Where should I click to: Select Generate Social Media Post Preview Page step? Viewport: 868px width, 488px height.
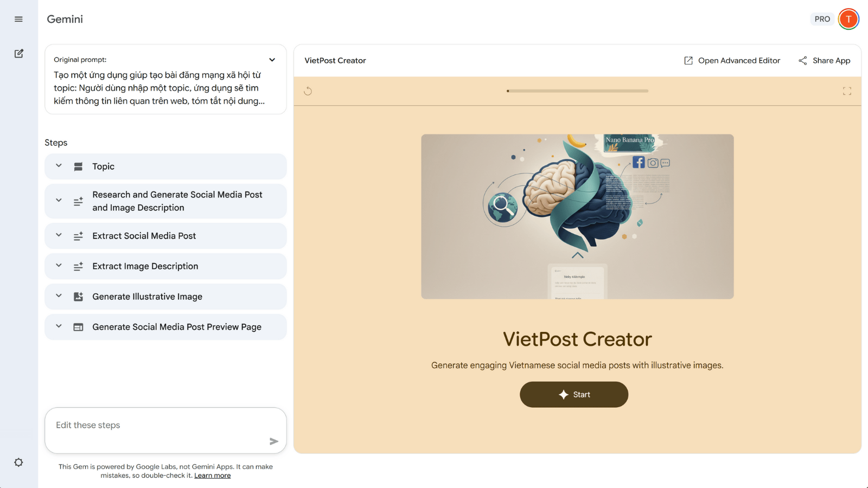coord(176,327)
